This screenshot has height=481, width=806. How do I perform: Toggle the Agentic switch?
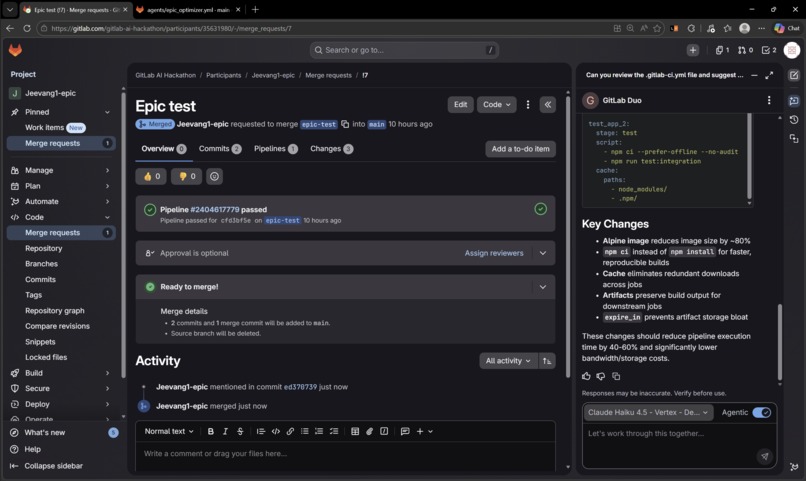click(761, 413)
